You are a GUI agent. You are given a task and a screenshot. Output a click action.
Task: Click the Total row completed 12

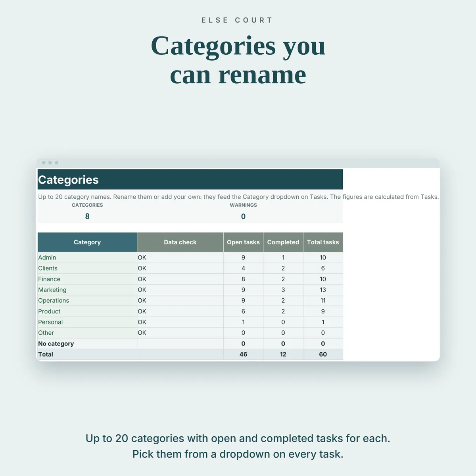tap(283, 354)
